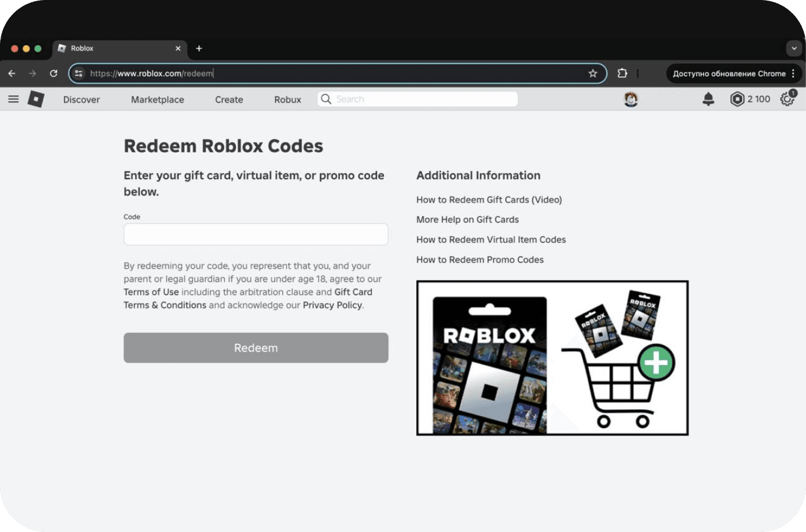This screenshot has width=806, height=532.
Task: Click the Robux balance icon
Action: click(x=737, y=99)
